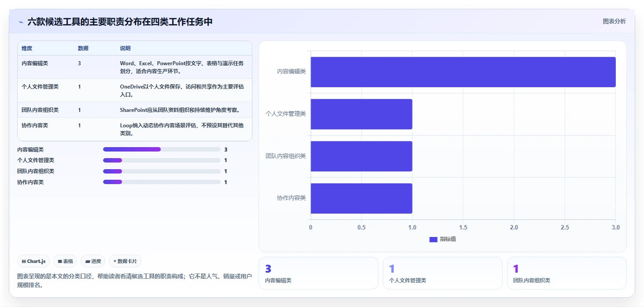Click the 个人文件管理类 chart axis label
The width and height of the screenshot is (644, 307).
(x=285, y=114)
